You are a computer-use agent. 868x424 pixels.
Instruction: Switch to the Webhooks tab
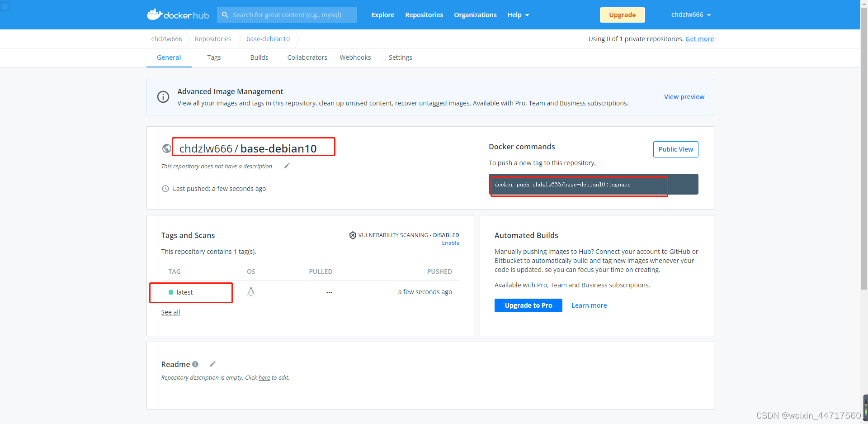click(355, 57)
